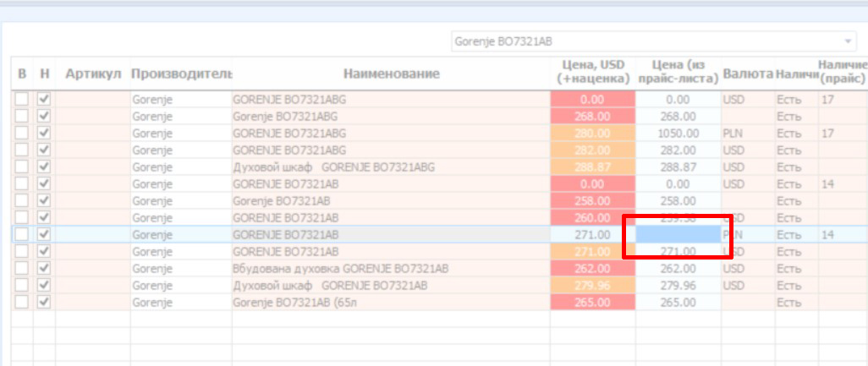Click the Н column header
Image resolution: width=868 pixels, height=366 pixels.
point(44,73)
